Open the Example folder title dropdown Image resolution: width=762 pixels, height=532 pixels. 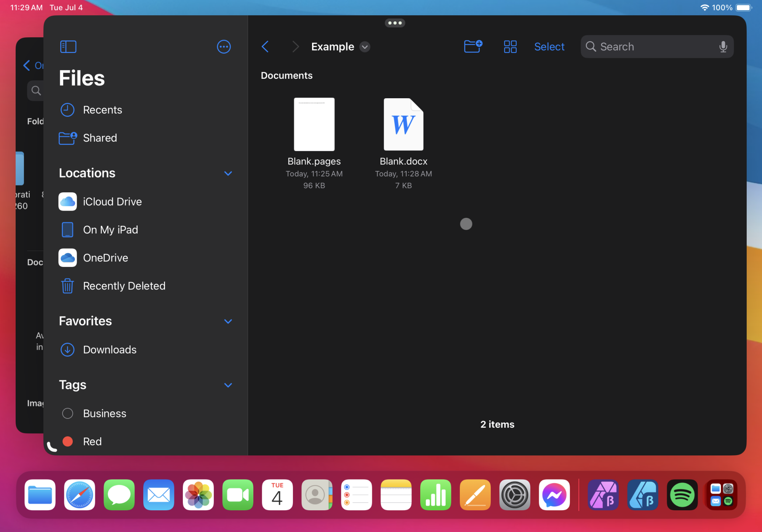tap(365, 47)
